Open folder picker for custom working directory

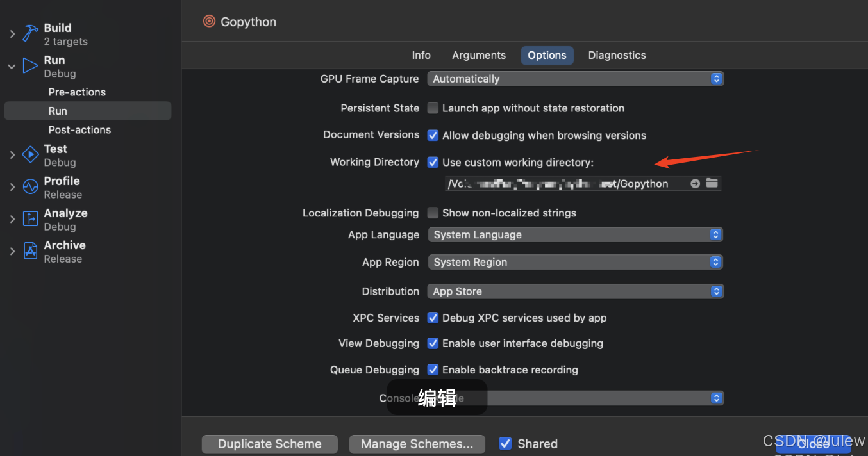(712, 183)
